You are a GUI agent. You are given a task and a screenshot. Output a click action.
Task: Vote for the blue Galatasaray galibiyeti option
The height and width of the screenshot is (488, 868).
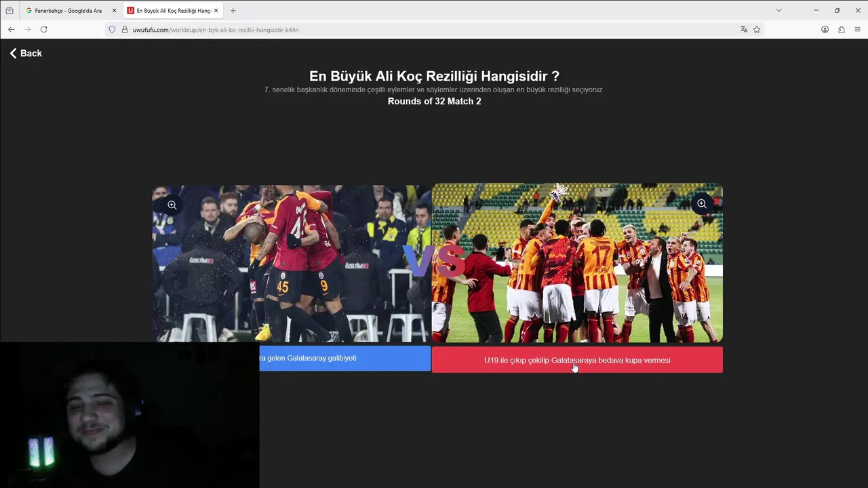coord(344,358)
